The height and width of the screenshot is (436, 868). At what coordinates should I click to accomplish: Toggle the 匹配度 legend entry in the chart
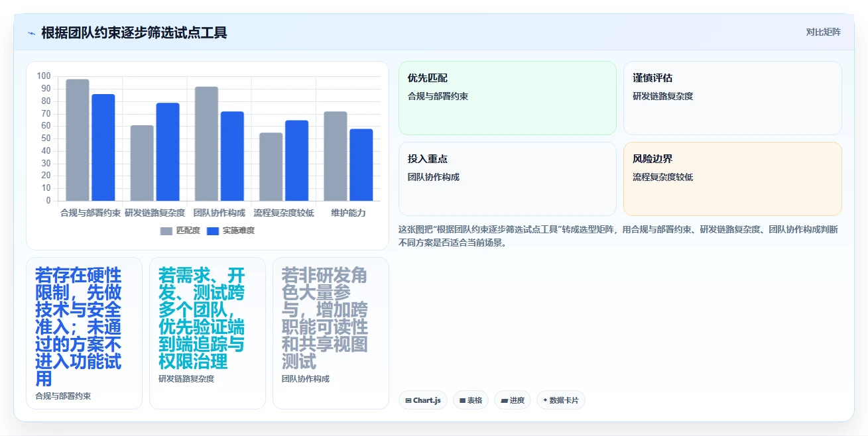click(180, 231)
